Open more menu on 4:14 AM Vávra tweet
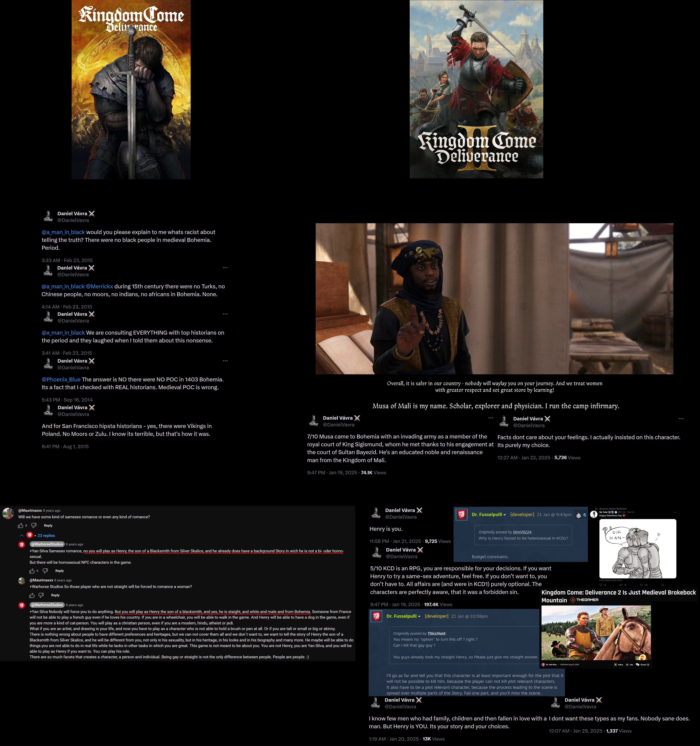This screenshot has height=746, width=700. pyautogui.click(x=225, y=268)
